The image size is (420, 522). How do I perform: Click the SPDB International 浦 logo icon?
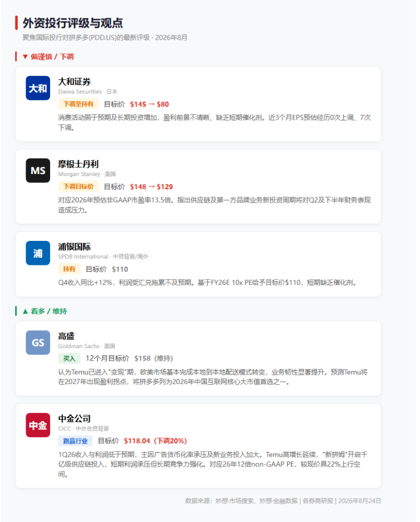38,253
